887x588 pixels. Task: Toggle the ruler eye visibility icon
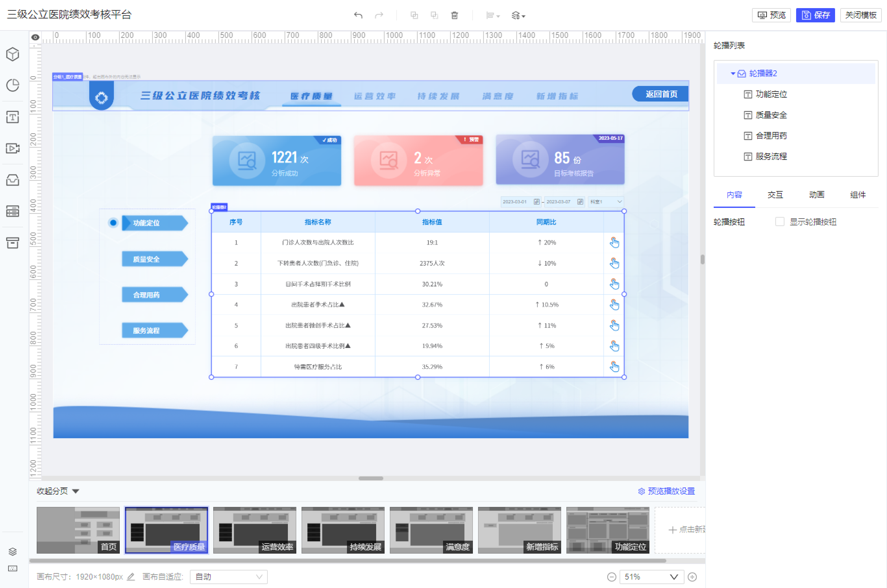click(35, 37)
